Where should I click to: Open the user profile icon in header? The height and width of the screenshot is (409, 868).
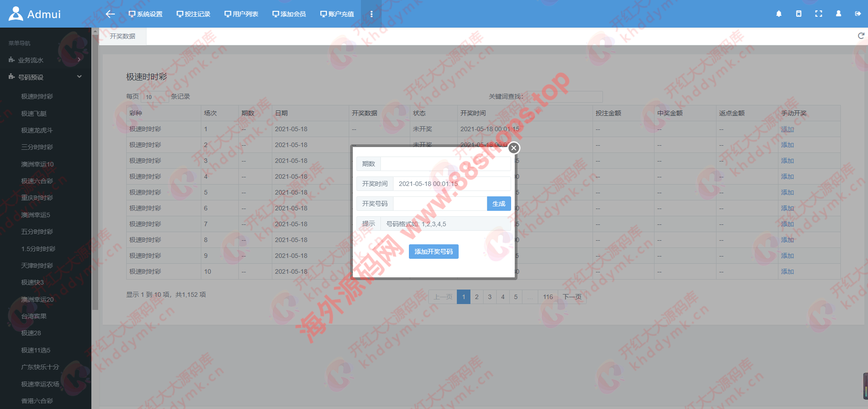coord(838,14)
